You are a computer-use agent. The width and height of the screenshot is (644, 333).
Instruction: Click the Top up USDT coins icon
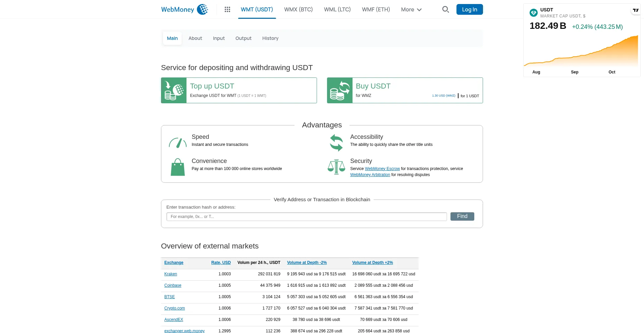pyautogui.click(x=174, y=91)
